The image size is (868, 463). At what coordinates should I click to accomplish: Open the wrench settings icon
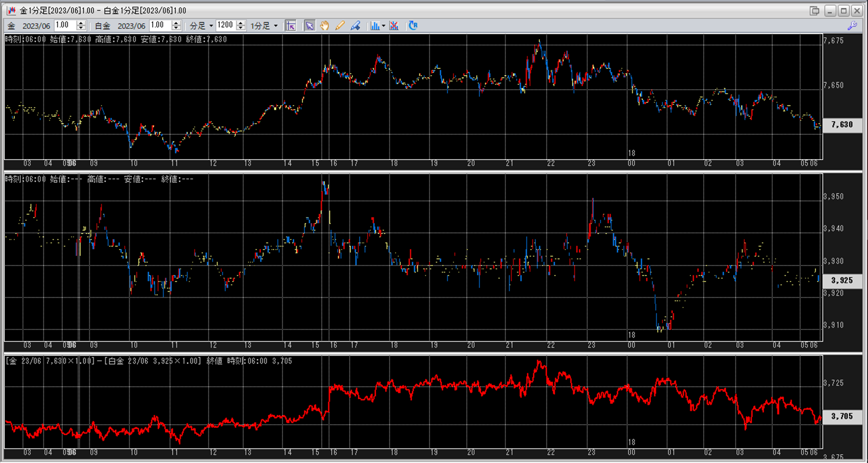pyautogui.click(x=852, y=26)
